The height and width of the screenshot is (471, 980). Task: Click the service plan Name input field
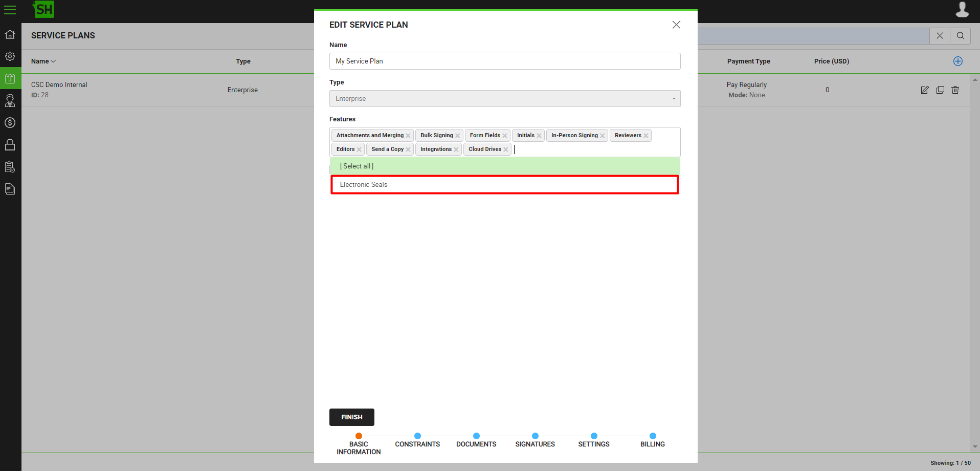click(504, 61)
